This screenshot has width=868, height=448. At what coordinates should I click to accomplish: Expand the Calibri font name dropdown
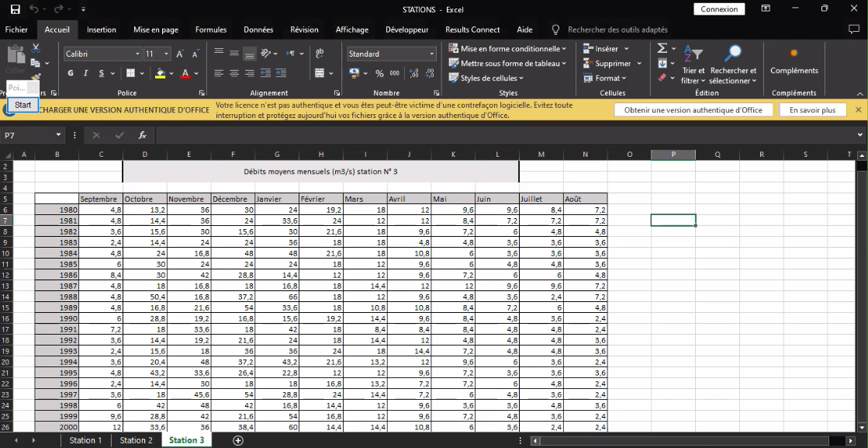[137, 54]
